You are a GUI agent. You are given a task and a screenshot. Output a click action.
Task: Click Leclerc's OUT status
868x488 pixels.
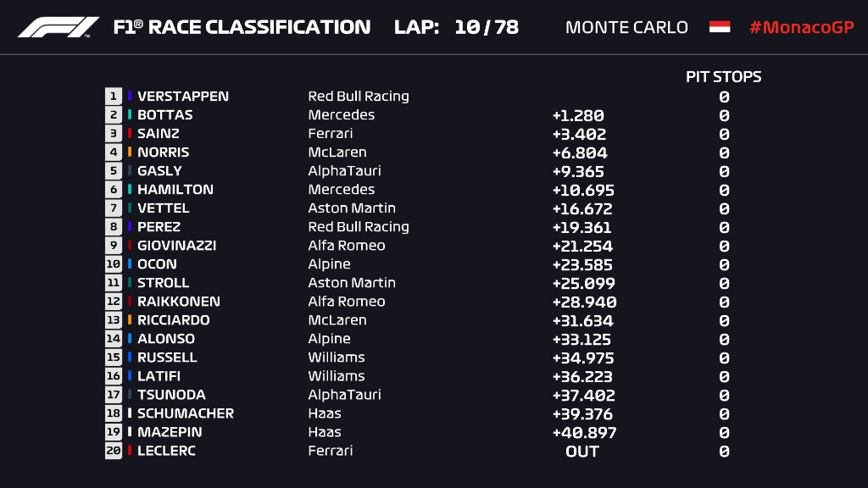click(582, 451)
